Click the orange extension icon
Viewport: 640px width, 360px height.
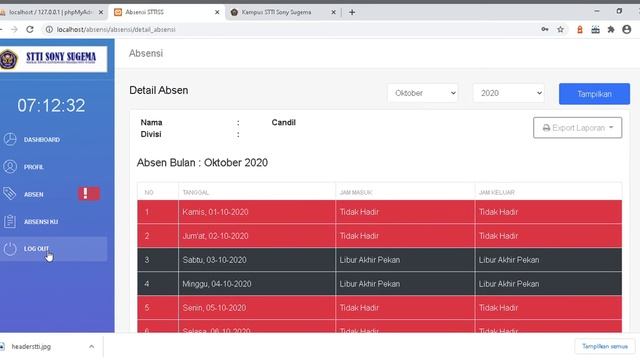580,29
